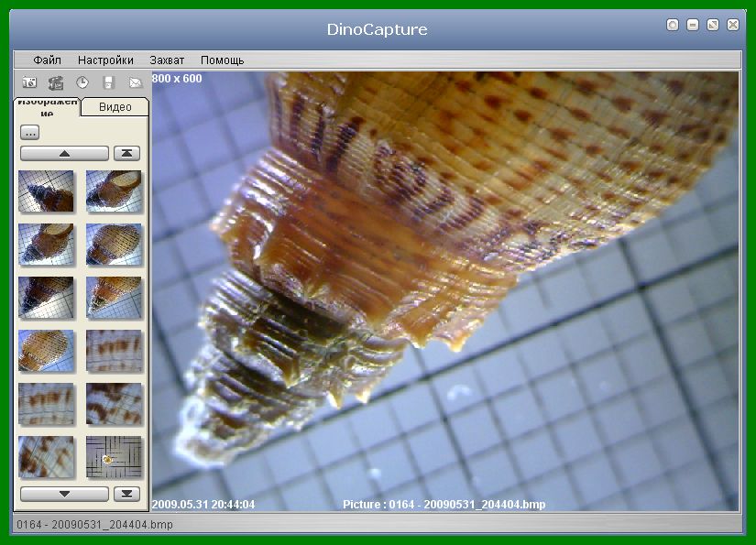
Task: Select fifth-row right brown pattern thumbnail
Action: (114, 404)
